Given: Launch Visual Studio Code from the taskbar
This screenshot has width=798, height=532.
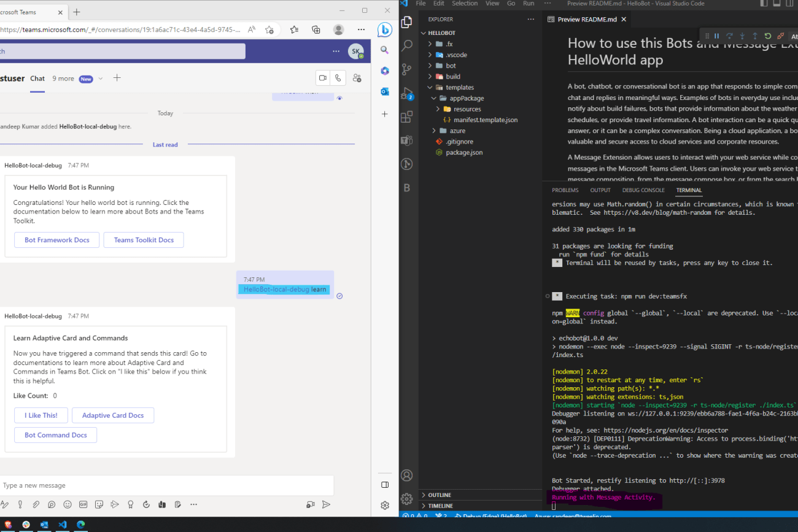Looking at the screenshot, I should click(62, 525).
